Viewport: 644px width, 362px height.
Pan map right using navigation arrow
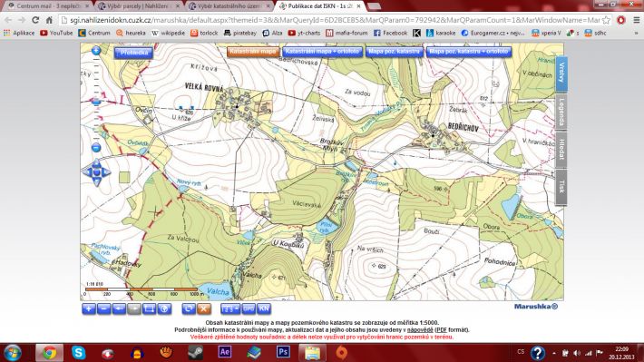106,172
